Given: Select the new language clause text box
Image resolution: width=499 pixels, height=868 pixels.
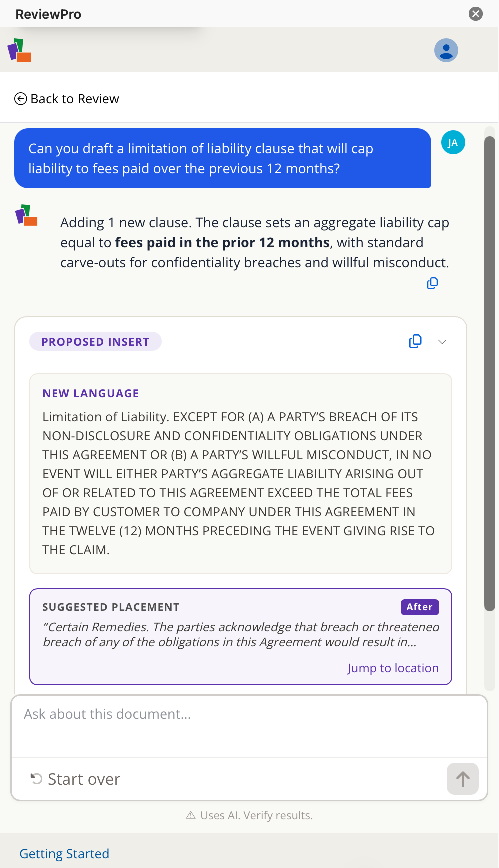Looking at the screenshot, I should point(241,474).
